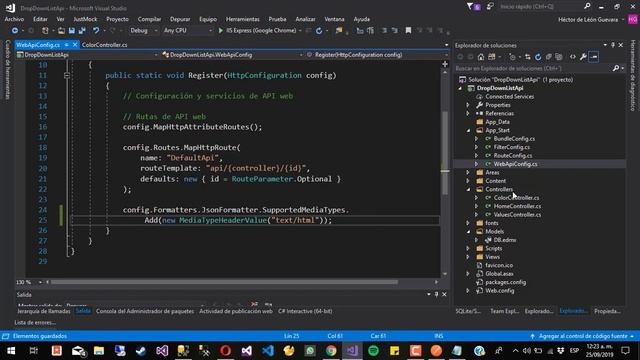Click the bookmark icon in the toolbar
The image size is (640, 360).
coord(408,31)
